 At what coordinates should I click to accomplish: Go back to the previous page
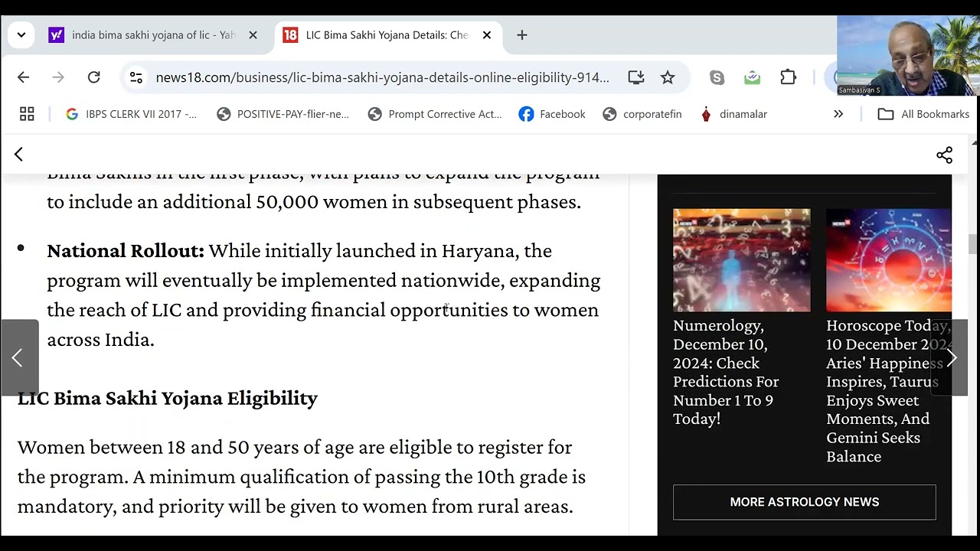click(x=23, y=77)
